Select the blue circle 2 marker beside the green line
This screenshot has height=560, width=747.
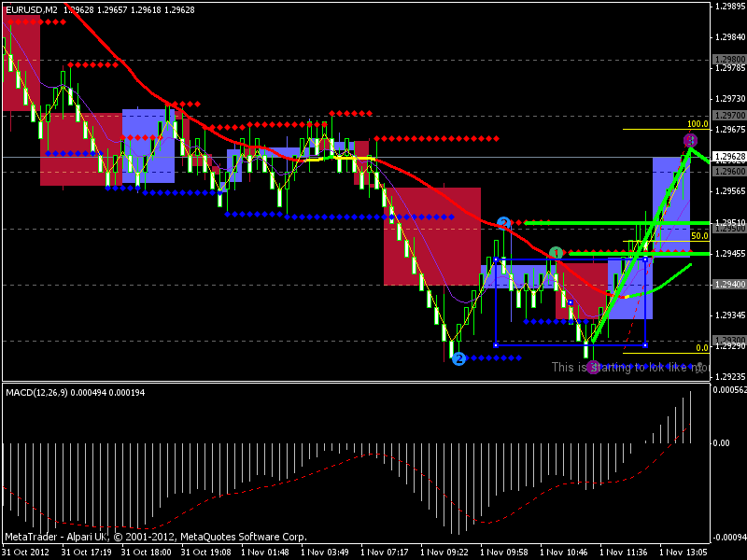click(x=503, y=223)
